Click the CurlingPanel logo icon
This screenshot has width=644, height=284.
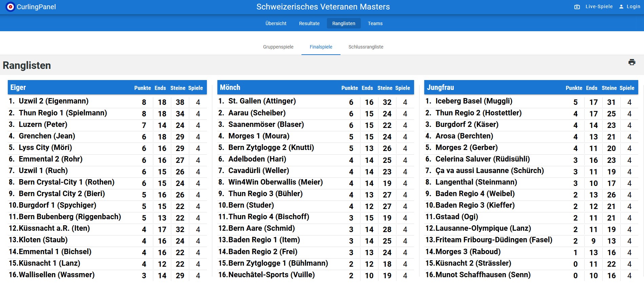pos(11,7)
